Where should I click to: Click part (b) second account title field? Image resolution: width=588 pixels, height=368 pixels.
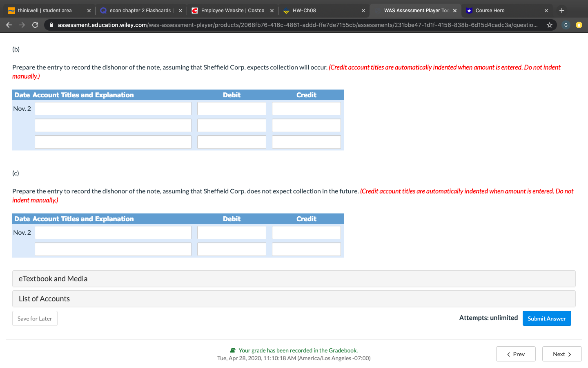click(x=113, y=126)
